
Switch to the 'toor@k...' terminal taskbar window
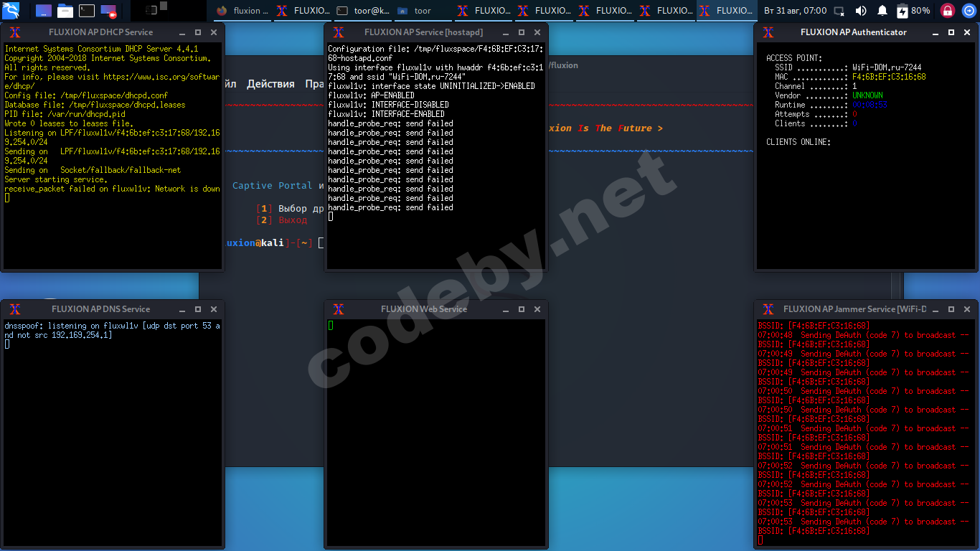363,11
